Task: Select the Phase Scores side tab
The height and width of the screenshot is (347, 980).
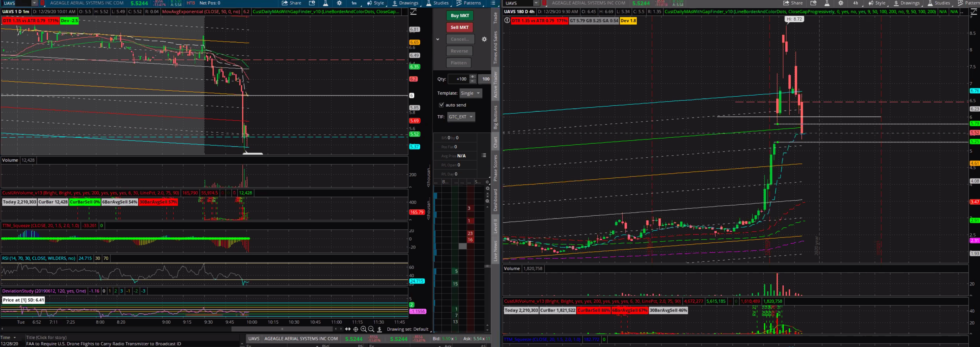Action: point(495,168)
